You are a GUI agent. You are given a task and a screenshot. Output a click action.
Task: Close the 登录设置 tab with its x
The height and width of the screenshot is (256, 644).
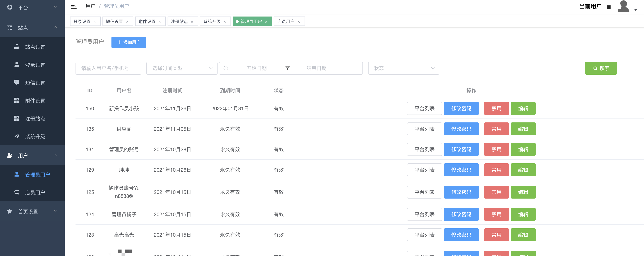(x=95, y=22)
